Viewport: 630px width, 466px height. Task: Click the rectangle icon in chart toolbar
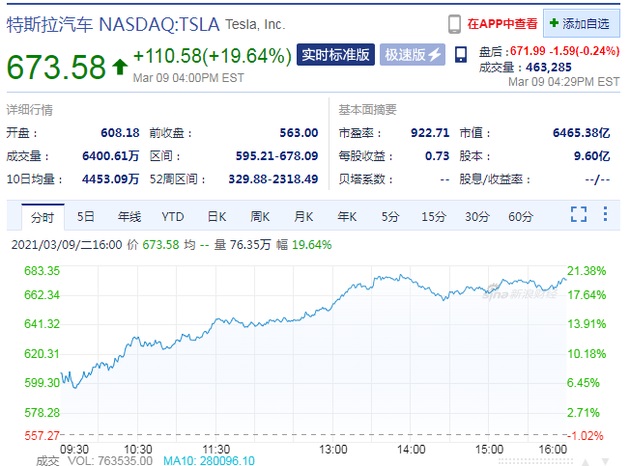[606, 215]
